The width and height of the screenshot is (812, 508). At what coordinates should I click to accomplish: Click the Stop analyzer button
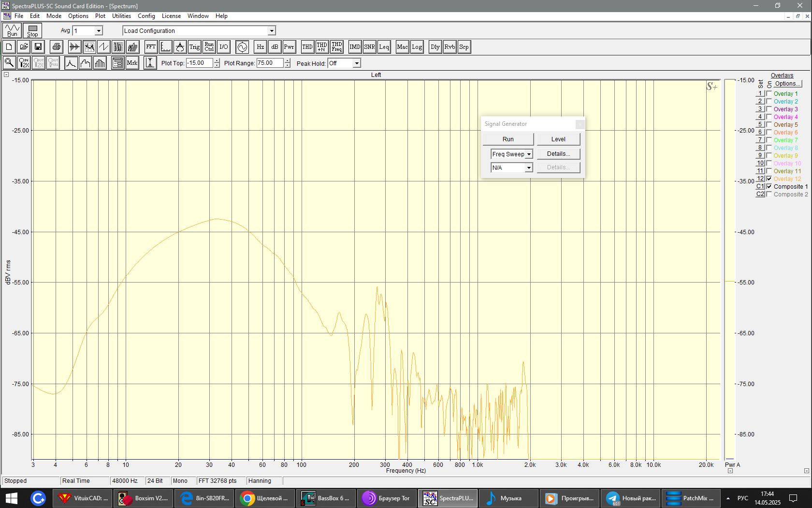point(32,30)
